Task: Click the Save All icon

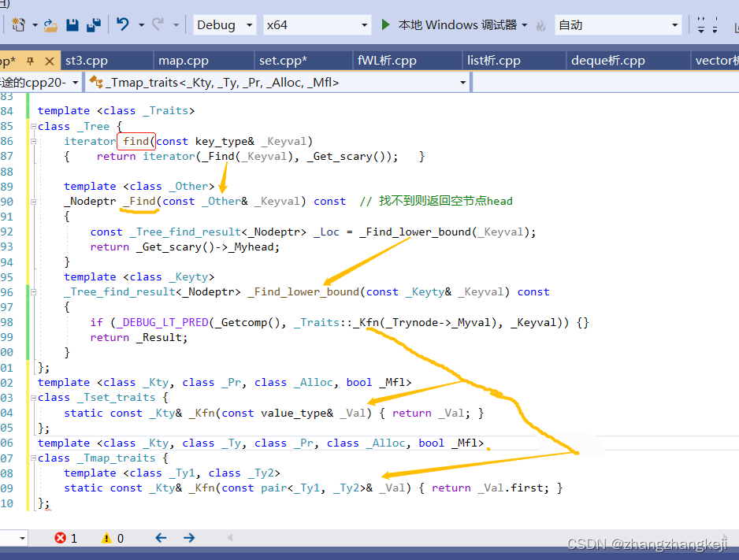Action: point(94,25)
